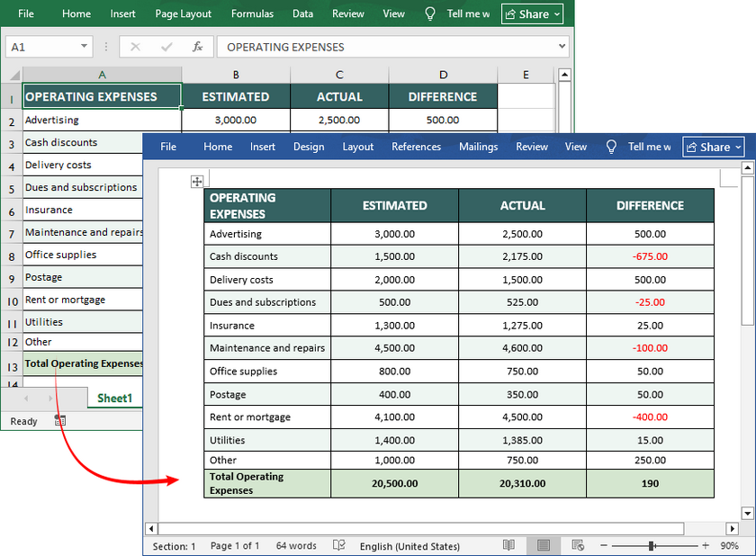Click the Tell me lightbulb icon in Excel ribbon

click(x=429, y=13)
